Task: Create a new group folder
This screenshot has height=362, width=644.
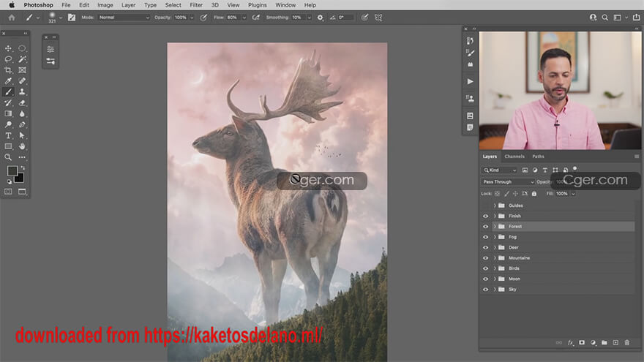Action: [604, 343]
